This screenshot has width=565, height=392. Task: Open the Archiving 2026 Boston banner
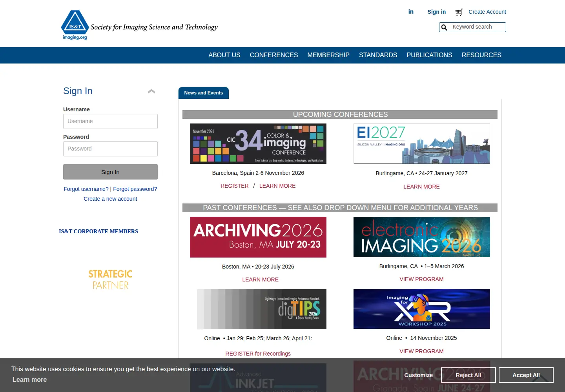(258, 237)
